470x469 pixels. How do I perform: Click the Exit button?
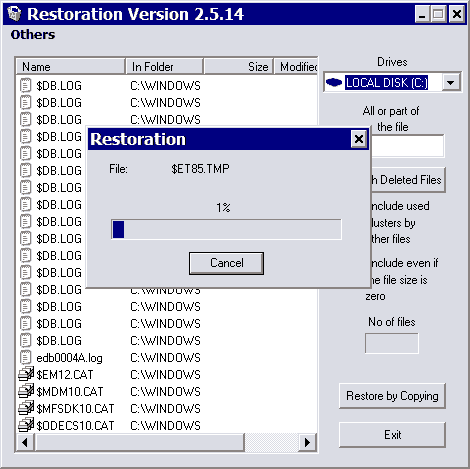point(392,435)
